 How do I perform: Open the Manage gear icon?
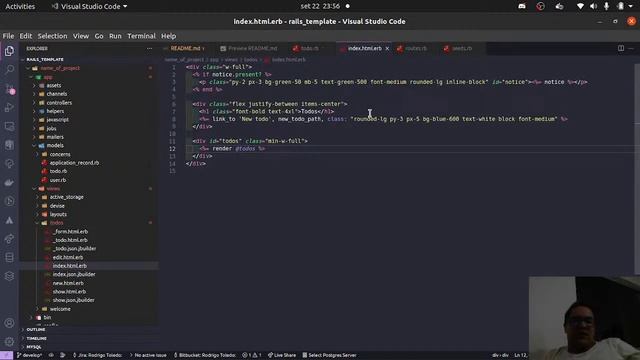pyautogui.click(x=9, y=341)
